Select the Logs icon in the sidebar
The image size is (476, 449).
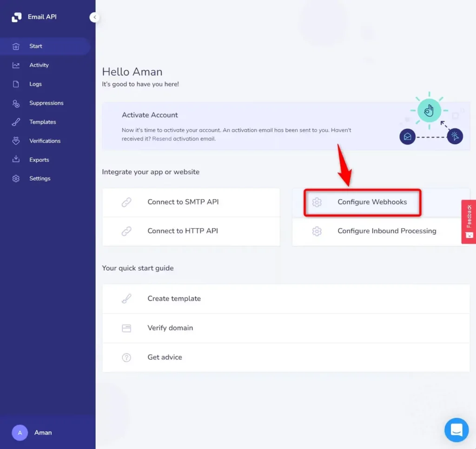[16, 84]
